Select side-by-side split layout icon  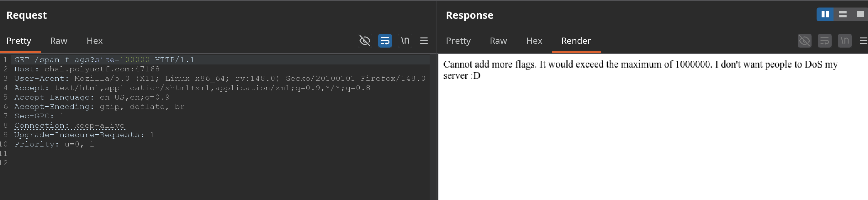[x=825, y=14]
